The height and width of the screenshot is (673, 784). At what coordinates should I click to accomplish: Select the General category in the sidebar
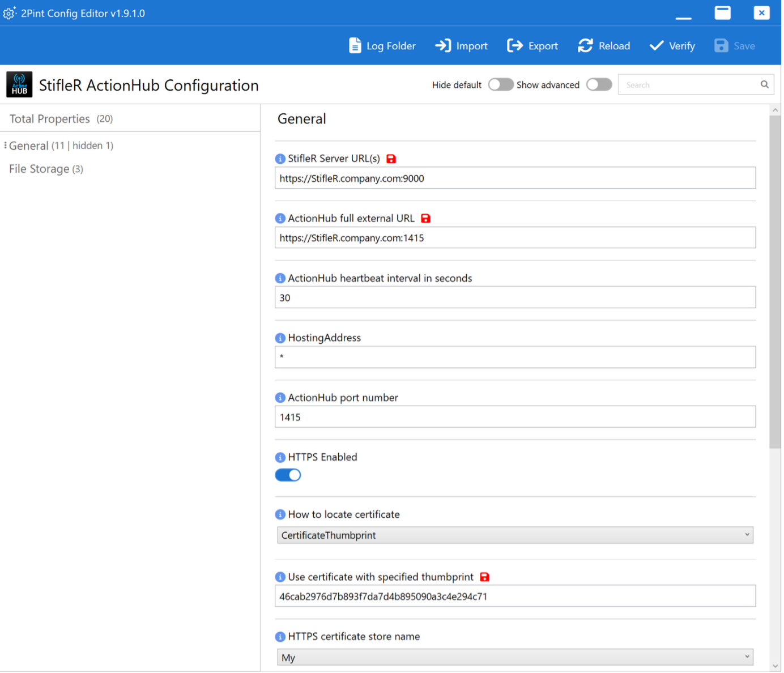point(29,145)
